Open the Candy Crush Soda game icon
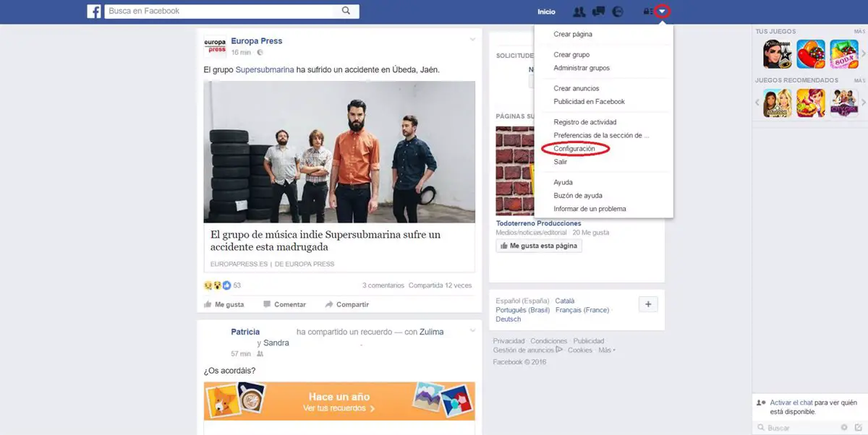Screen dimensions: 868x435 844,53
